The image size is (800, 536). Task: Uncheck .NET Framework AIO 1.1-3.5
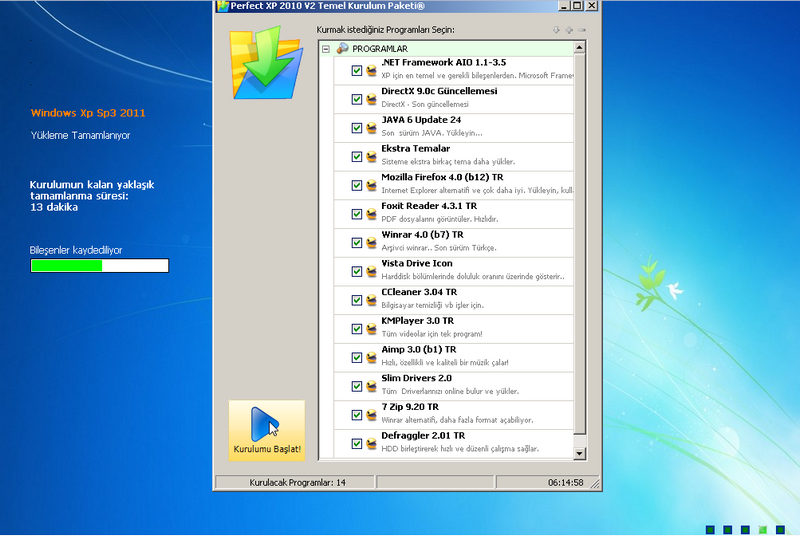point(357,71)
